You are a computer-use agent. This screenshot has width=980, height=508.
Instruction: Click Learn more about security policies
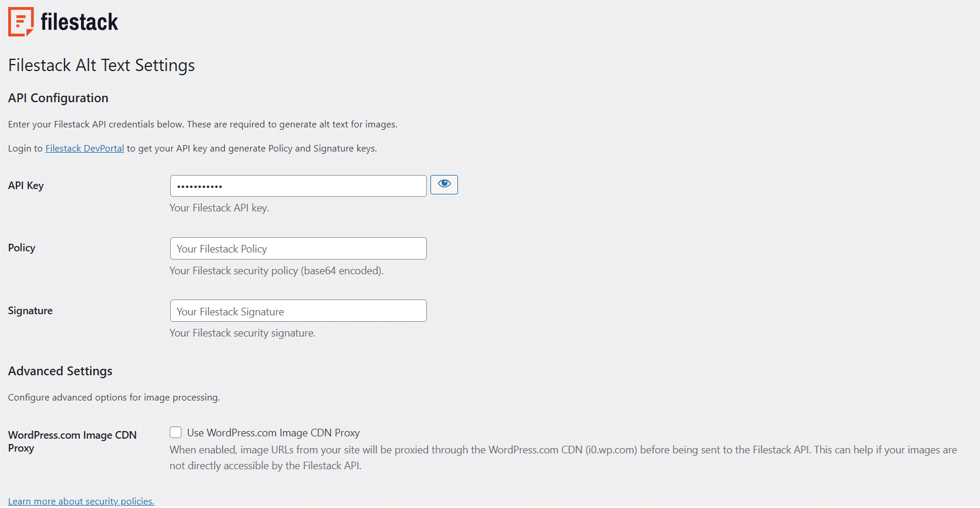point(80,501)
